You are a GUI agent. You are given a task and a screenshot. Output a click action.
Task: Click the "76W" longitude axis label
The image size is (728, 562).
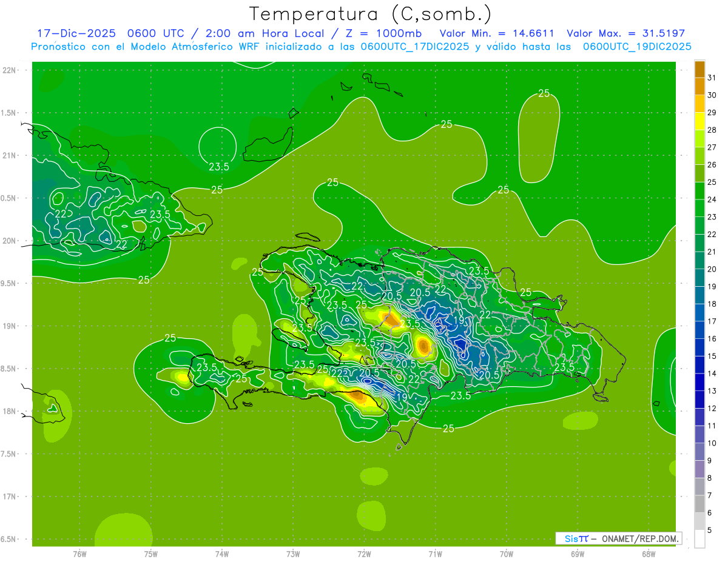(79, 554)
